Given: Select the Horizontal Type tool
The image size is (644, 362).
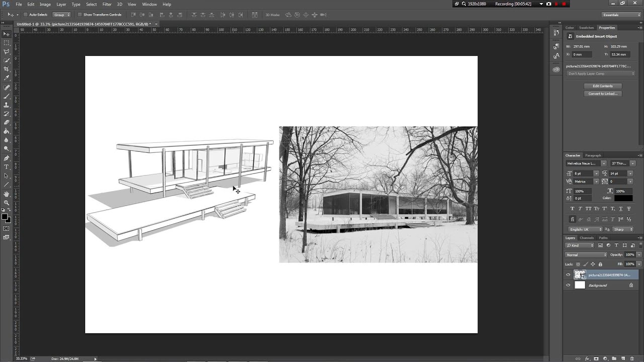Looking at the screenshot, I should tap(7, 167).
